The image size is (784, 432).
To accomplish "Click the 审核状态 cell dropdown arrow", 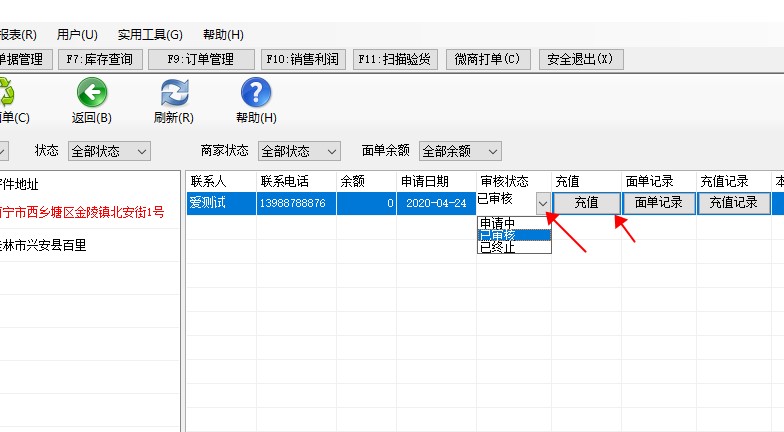I will click(x=543, y=203).
